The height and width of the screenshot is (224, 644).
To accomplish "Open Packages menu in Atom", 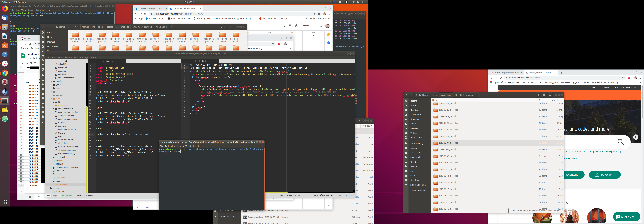I will [x=85, y=57].
